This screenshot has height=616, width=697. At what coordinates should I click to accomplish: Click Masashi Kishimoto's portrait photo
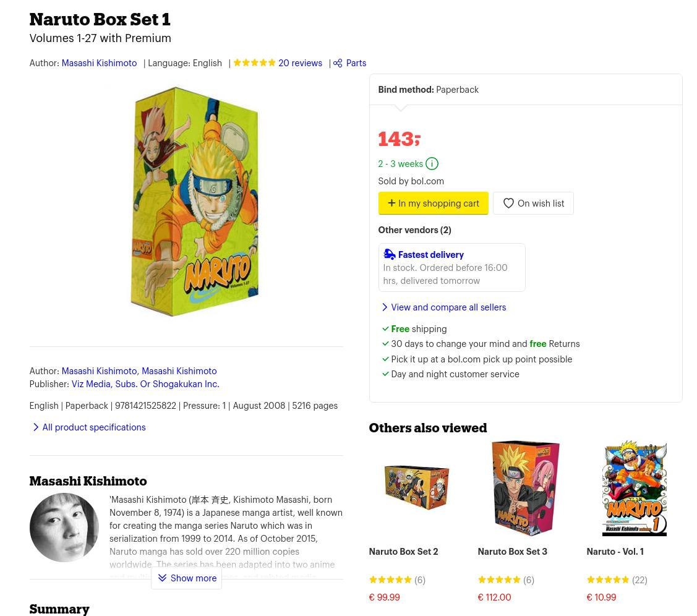64,528
